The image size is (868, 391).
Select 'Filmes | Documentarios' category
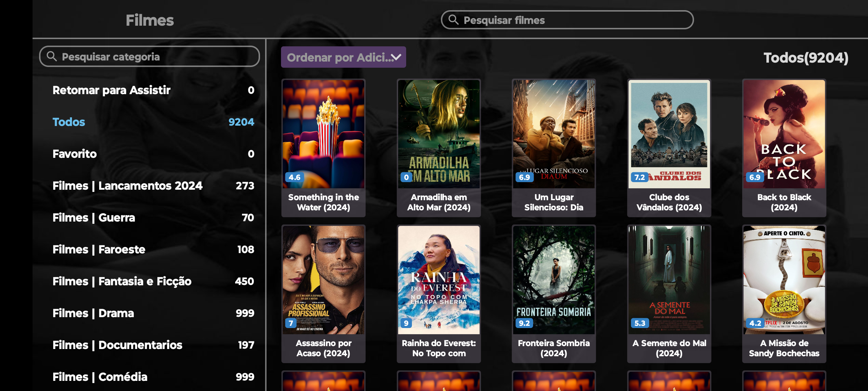pos(117,345)
